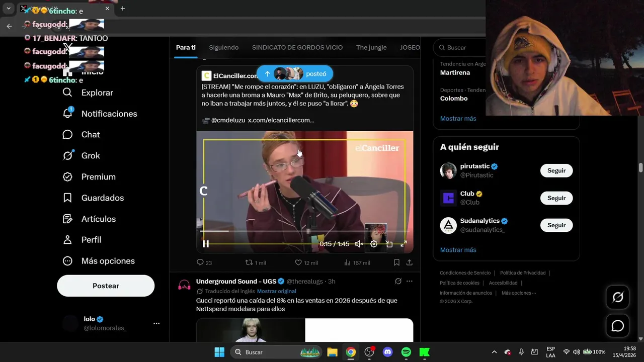This screenshot has height=362, width=644.
Task: Repost the ElCanciller post showing 1 mil
Action: tap(255, 262)
